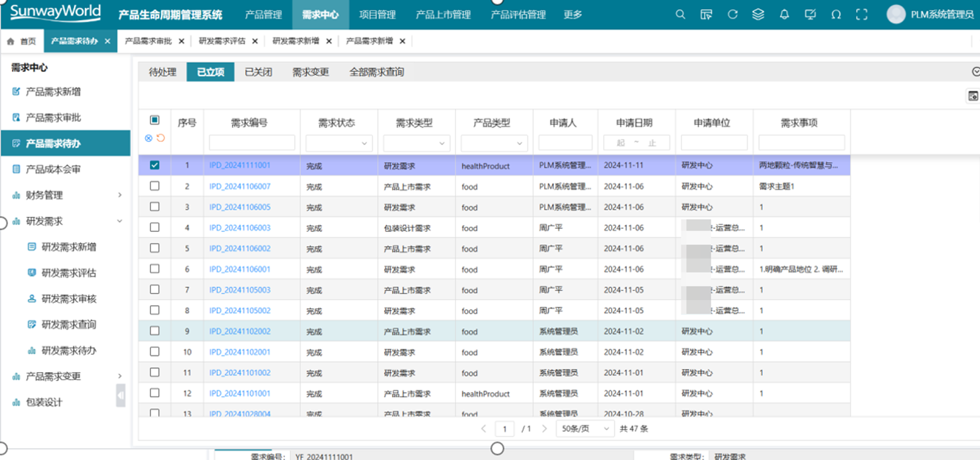Uncheck the checkbox for row 1
Image resolution: width=980 pixels, height=460 pixels.
coord(154,165)
